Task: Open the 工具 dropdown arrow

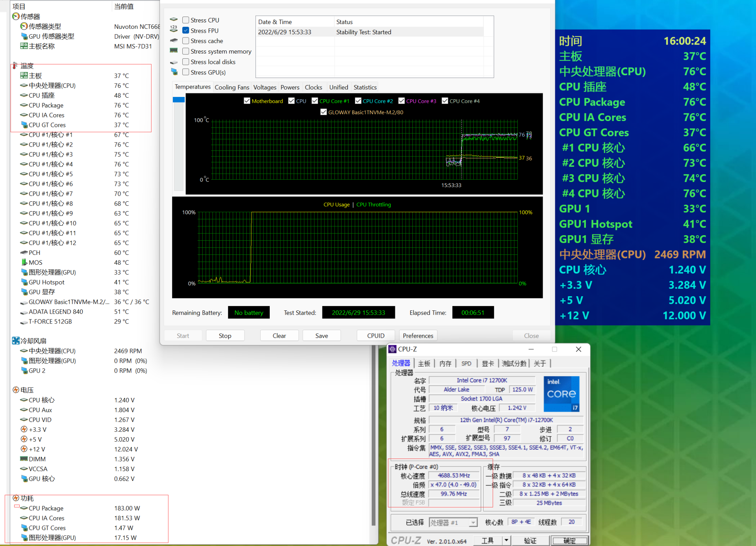Action: [506, 540]
